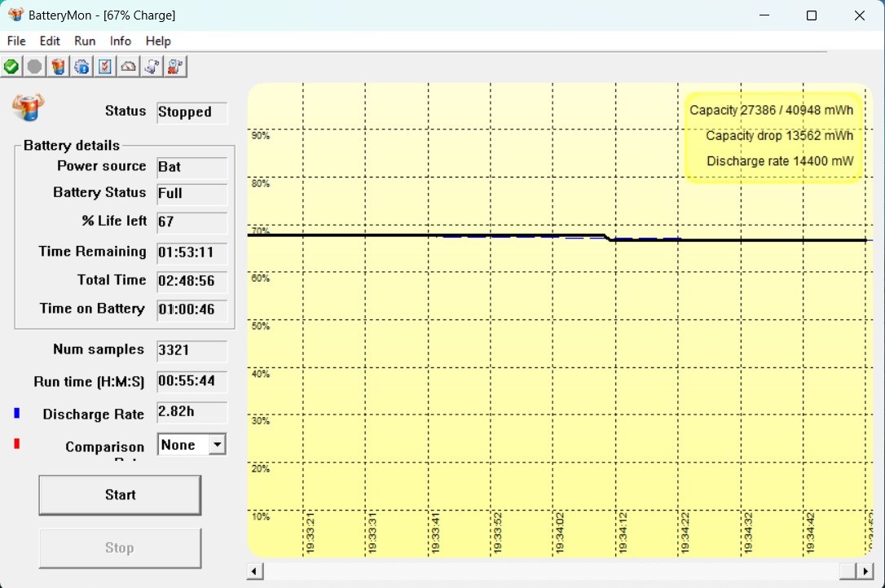Click the Power source field showing Bat
This screenshot has height=588, width=885.
(x=192, y=167)
